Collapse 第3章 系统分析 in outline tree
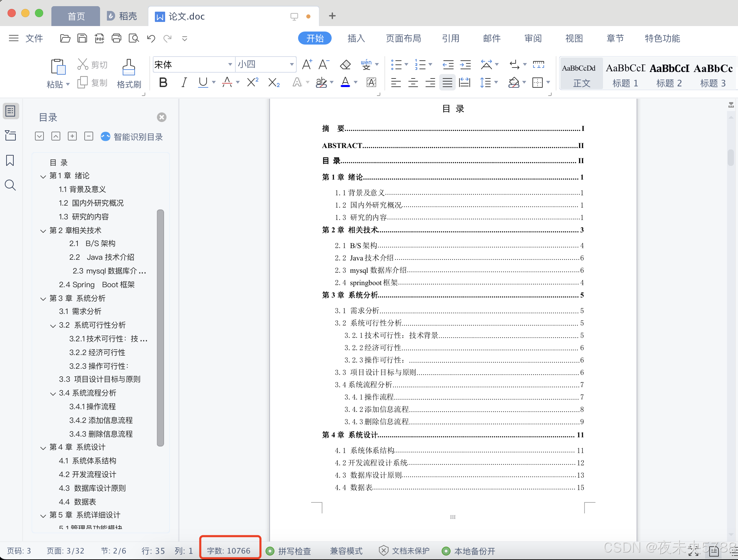 [x=43, y=299]
